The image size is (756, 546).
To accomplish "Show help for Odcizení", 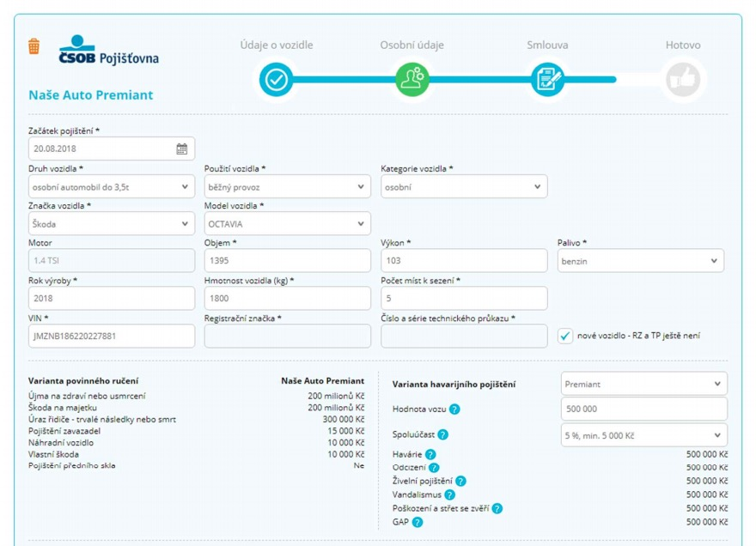I will (434, 468).
